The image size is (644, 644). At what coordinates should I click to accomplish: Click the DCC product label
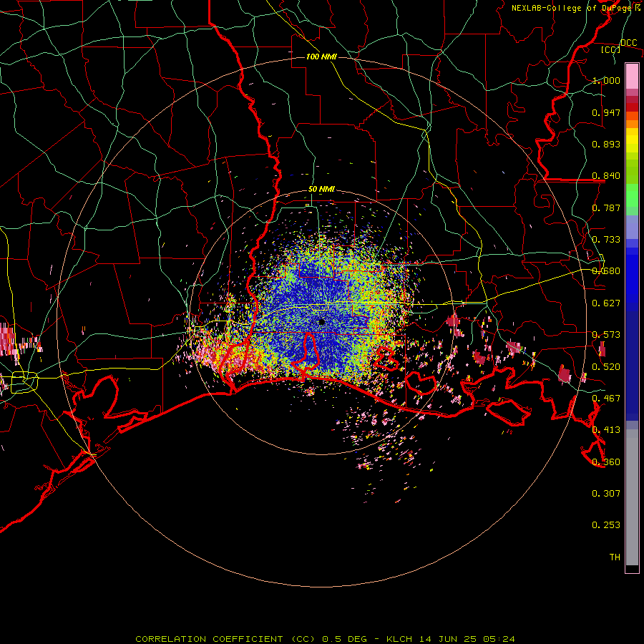(628, 43)
